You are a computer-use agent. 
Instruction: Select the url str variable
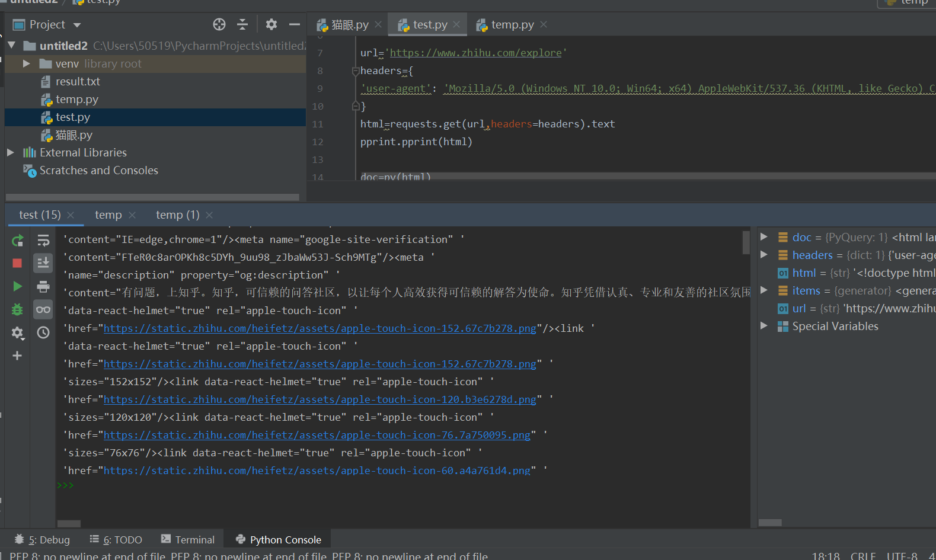click(857, 308)
